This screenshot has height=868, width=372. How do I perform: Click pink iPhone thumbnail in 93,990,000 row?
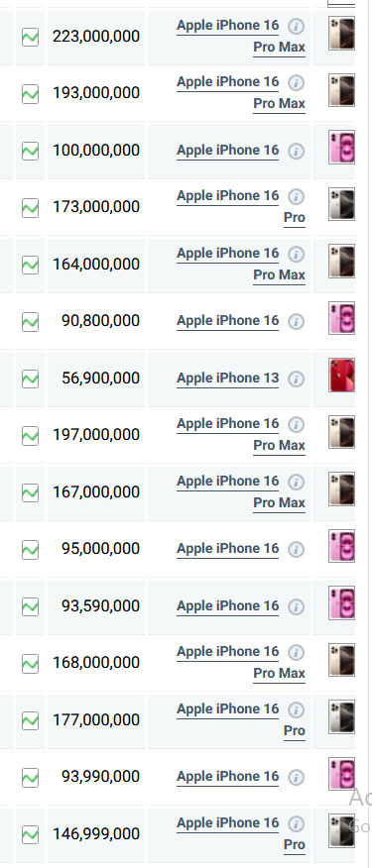(341, 774)
